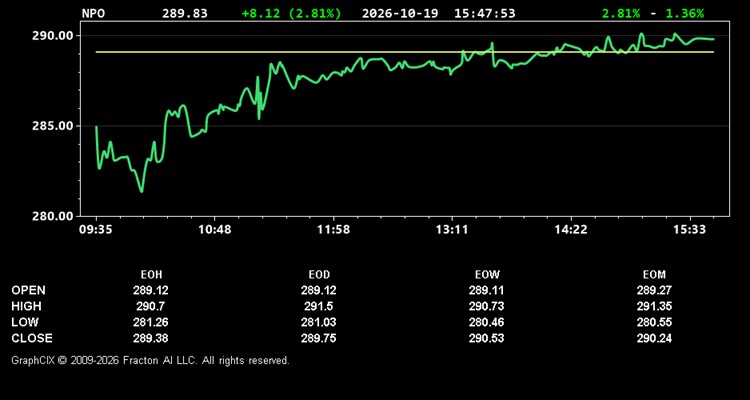Select the current price 289.83
Image resolution: width=750 pixels, height=400 pixels.
(185, 13)
